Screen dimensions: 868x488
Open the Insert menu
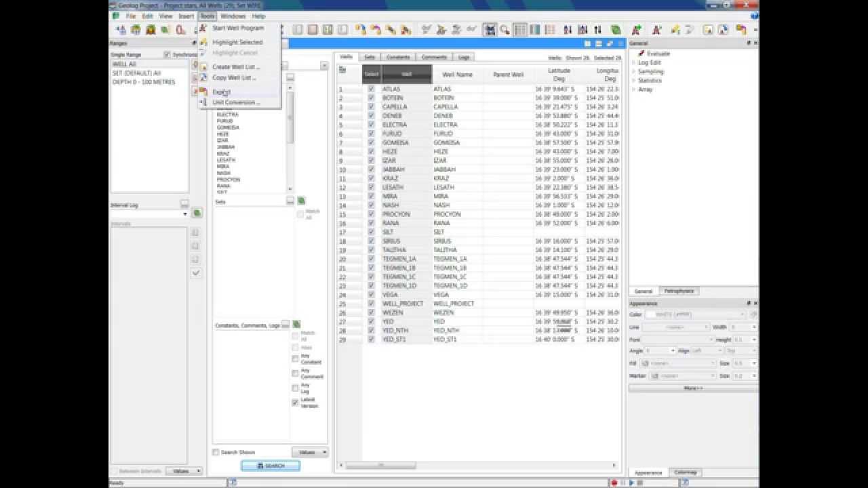click(186, 16)
